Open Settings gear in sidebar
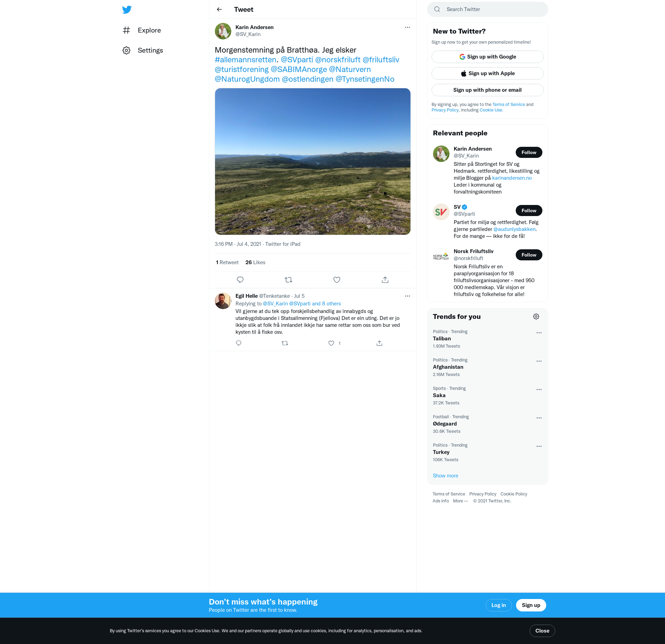 (x=126, y=50)
